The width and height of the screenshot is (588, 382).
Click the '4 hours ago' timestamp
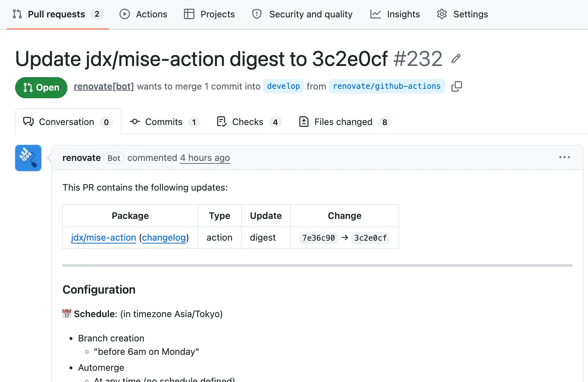205,158
